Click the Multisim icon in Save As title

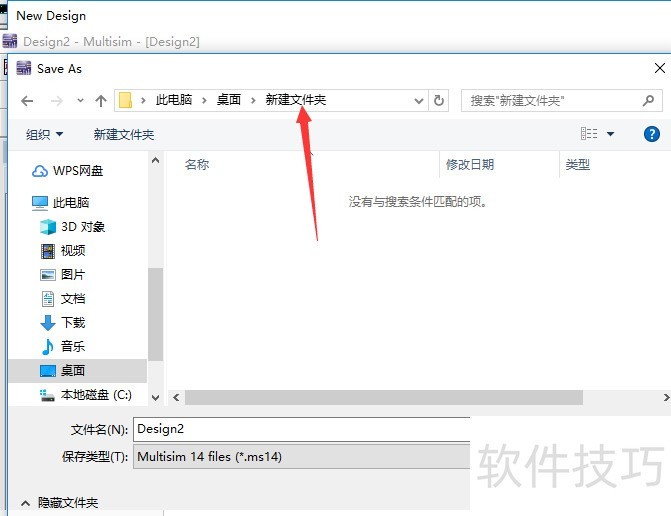tap(24, 68)
